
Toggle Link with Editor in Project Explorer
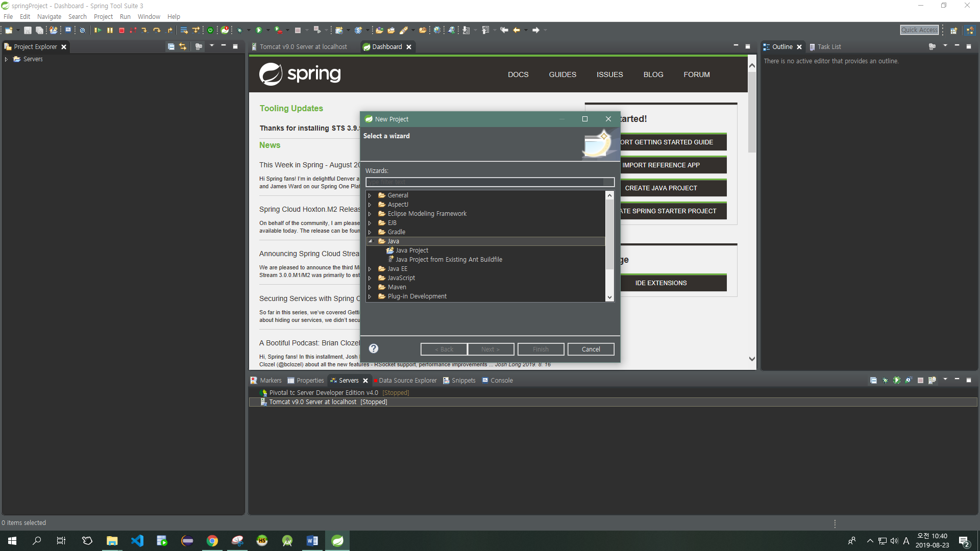coord(183,47)
